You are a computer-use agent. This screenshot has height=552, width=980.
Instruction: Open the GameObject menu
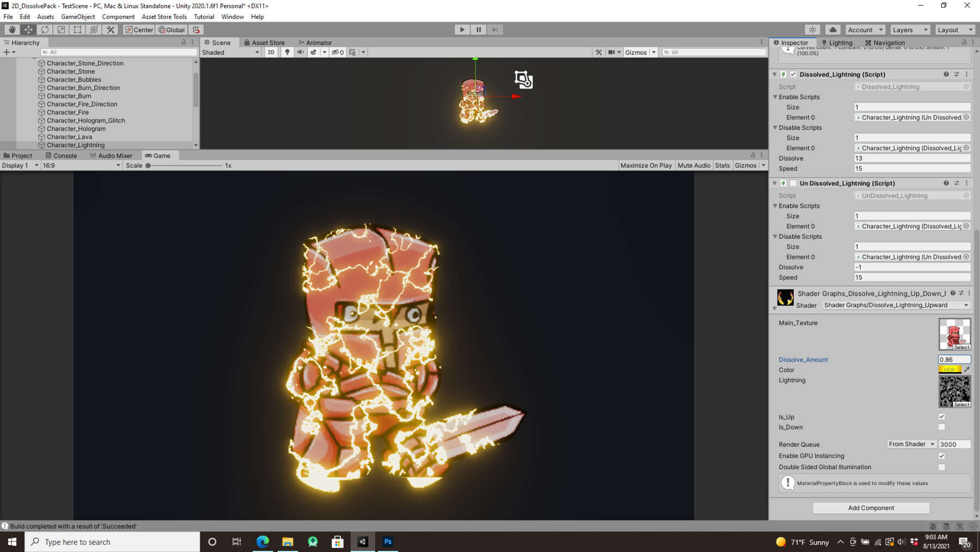pyautogui.click(x=78, y=16)
